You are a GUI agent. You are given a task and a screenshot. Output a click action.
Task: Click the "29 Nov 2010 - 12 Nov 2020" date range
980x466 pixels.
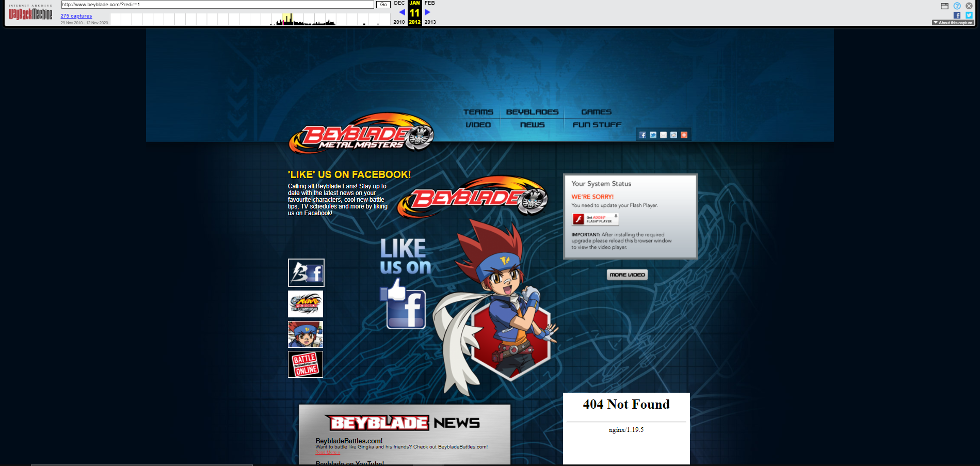point(84,23)
